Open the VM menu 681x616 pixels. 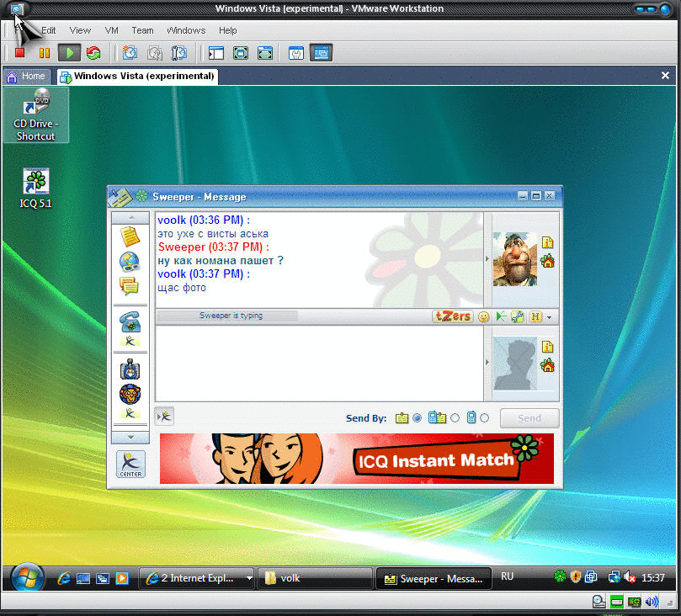[x=112, y=30]
